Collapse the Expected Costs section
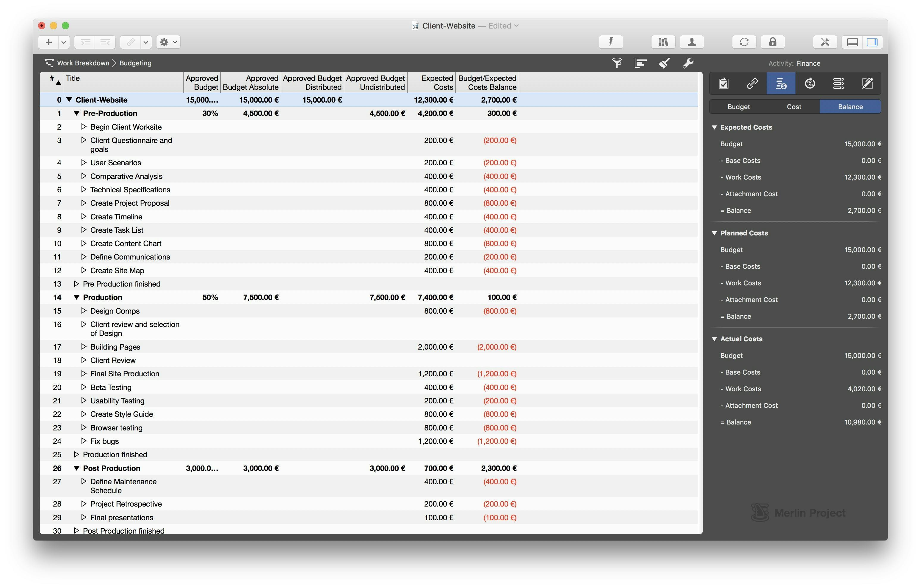921x588 pixels. click(x=714, y=127)
